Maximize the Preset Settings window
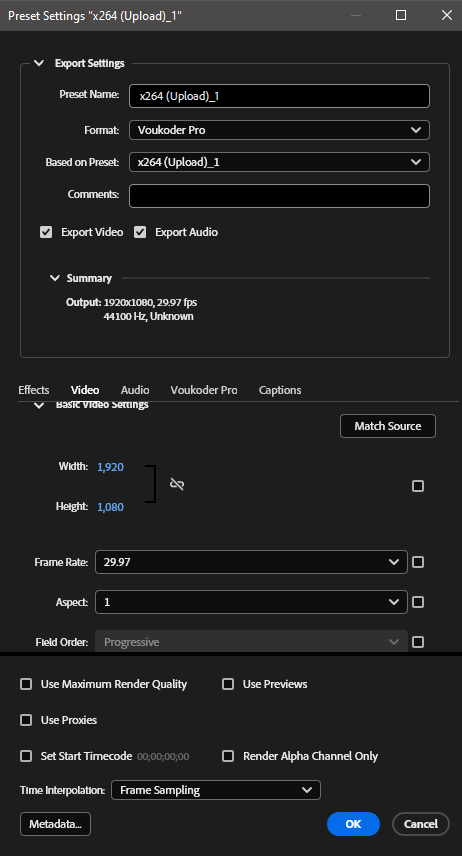The image size is (462, 856). point(401,15)
